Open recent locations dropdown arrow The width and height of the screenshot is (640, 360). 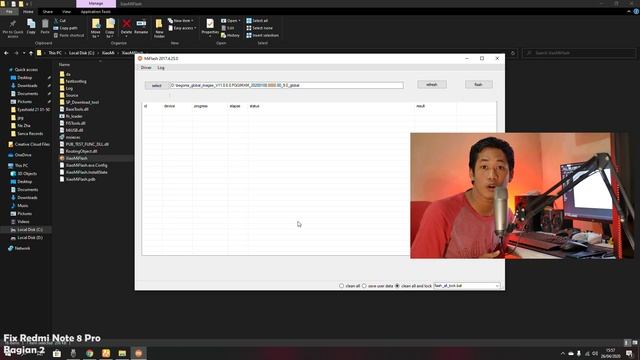(24, 53)
